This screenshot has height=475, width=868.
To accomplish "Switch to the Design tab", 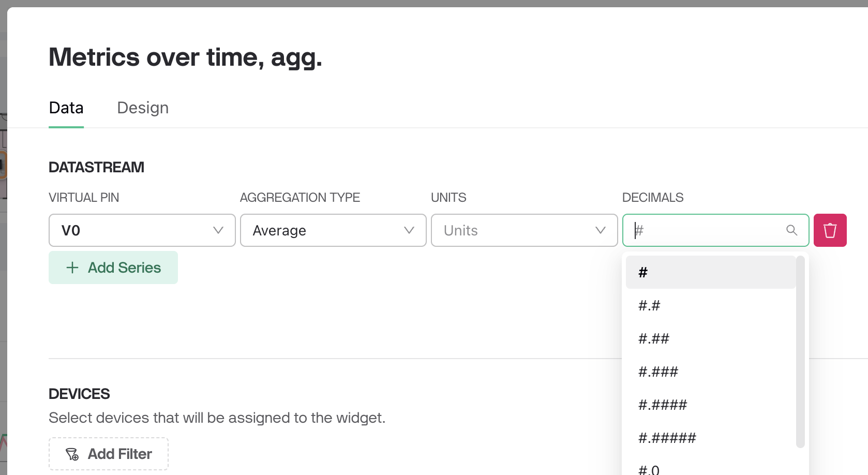I will [143, 108].
